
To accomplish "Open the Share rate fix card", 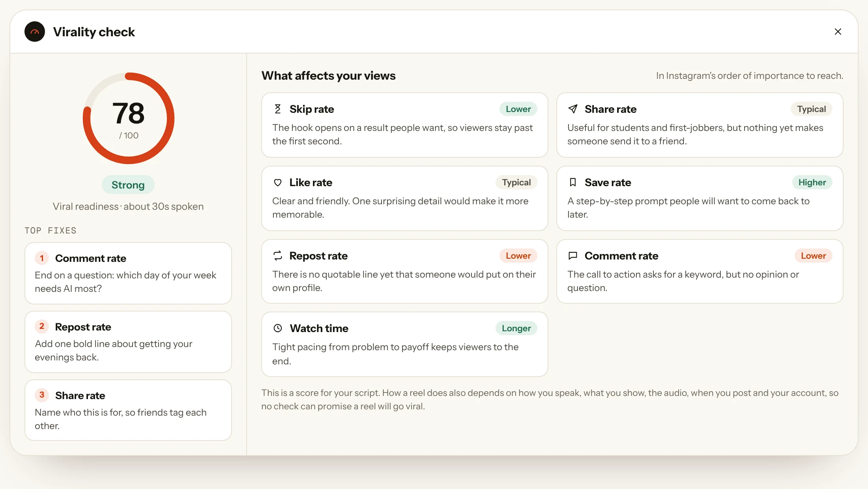I will click(128, 410).
